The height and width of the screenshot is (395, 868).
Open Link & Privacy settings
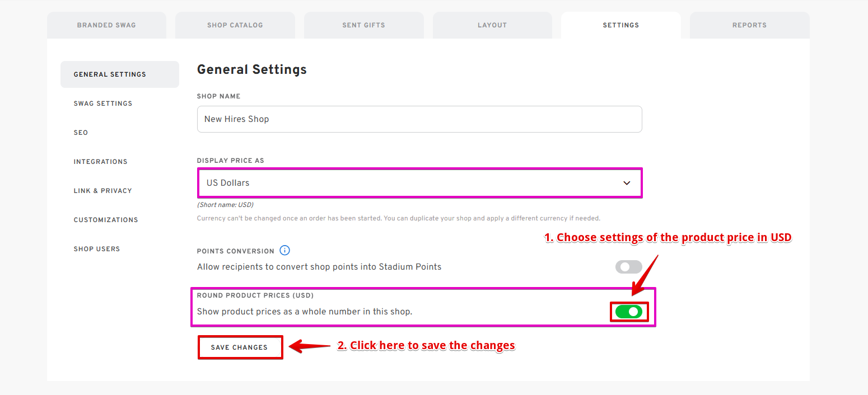[x=103, y=191]
